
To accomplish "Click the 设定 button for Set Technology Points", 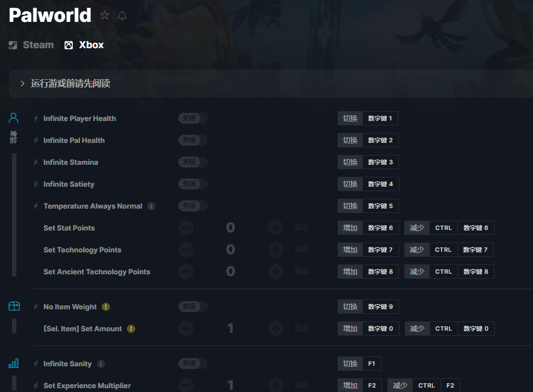I will tap(302, 250).
